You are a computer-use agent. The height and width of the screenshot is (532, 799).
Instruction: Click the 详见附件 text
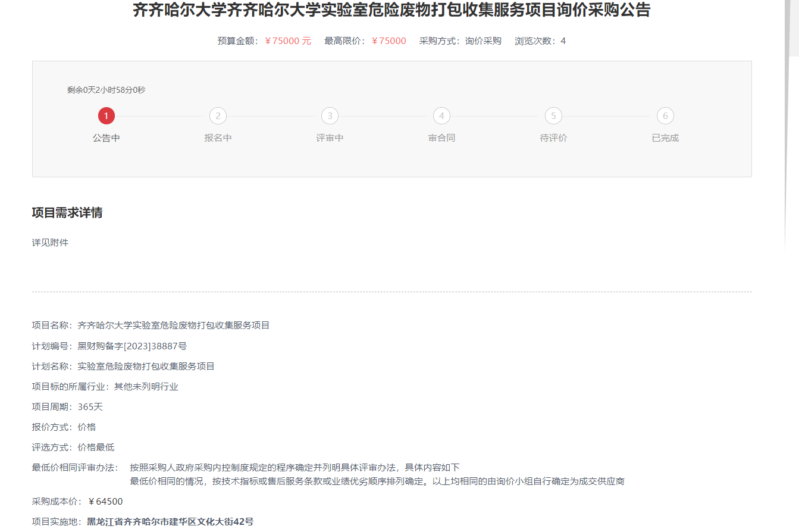pyautogui.click(x=50, y=243)
